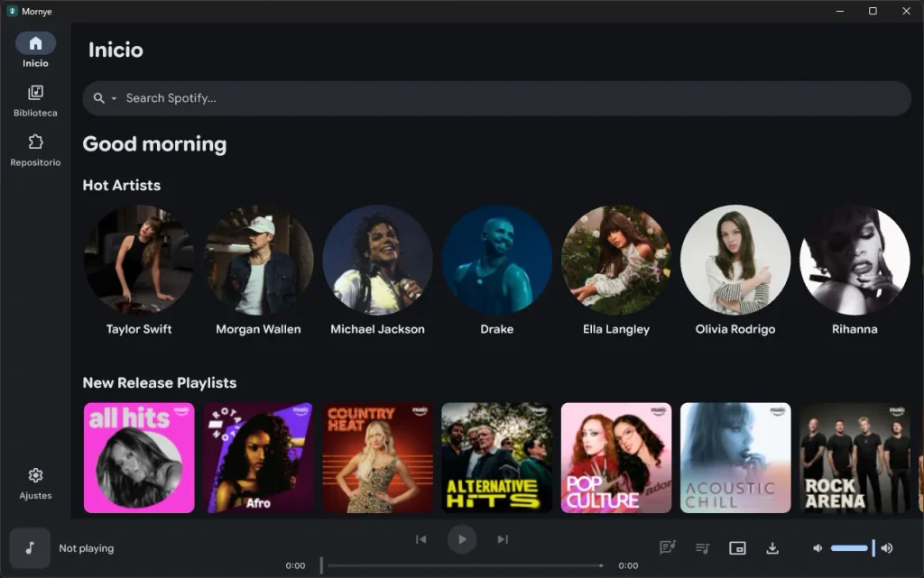Click the max-volume speaker icon

pos(887,548)
